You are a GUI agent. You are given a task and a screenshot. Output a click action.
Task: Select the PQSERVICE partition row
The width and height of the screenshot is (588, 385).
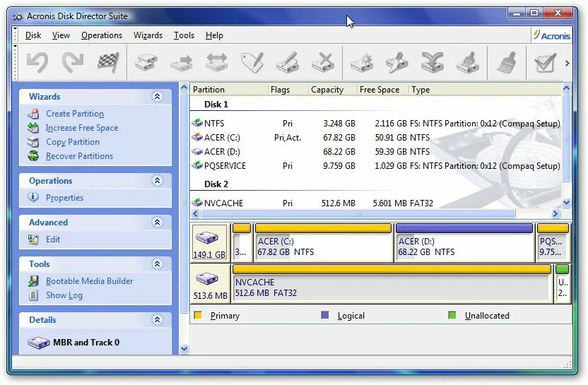(x=376, y=166)
